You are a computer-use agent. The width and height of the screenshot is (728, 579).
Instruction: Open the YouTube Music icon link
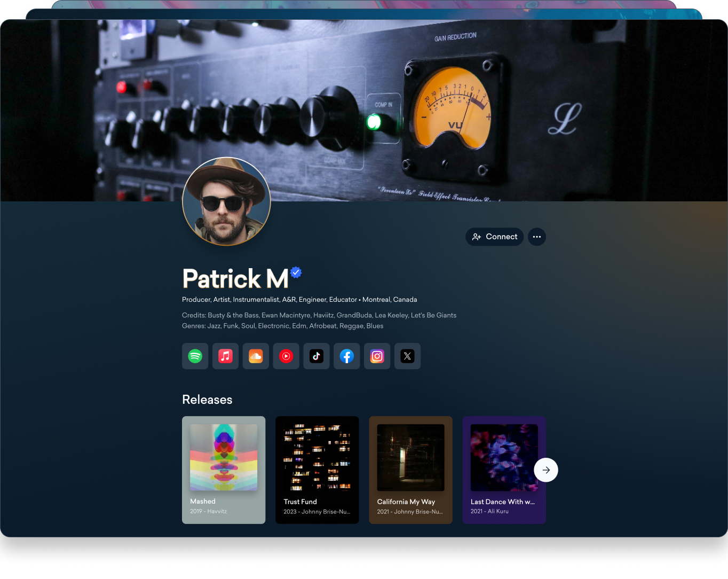click(286, 356)
